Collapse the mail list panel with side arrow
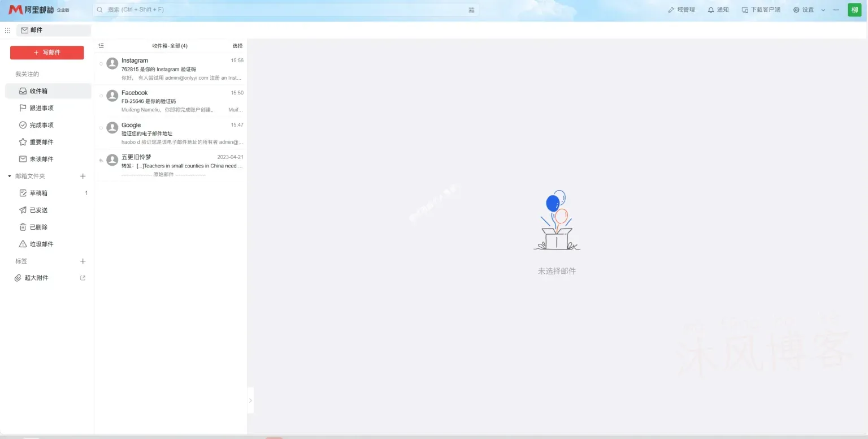The height and width of the screenshot is (439, 868). [250, 401]
